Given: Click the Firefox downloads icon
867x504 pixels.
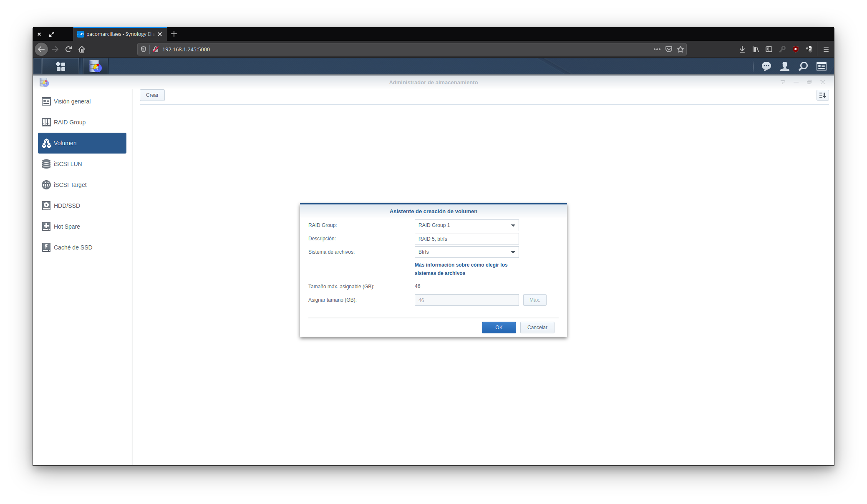Looking at the screenshot, I should point(742,49).
